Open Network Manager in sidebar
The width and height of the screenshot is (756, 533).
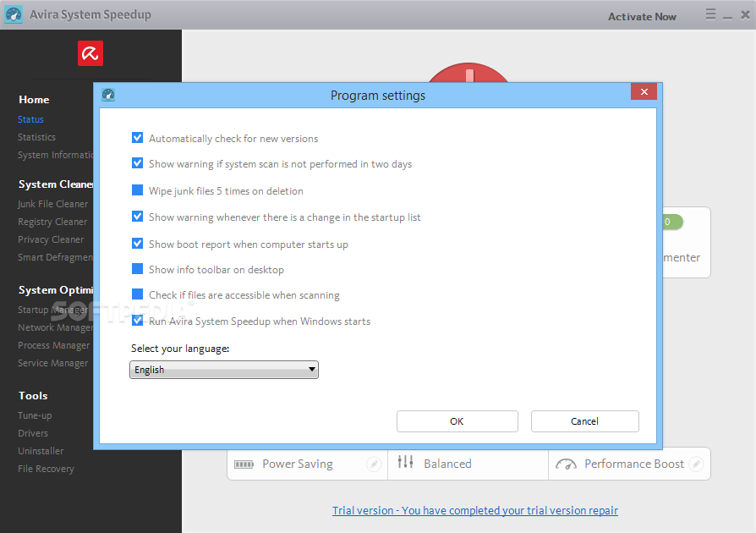pyautogui.click(x=56, y=327)
